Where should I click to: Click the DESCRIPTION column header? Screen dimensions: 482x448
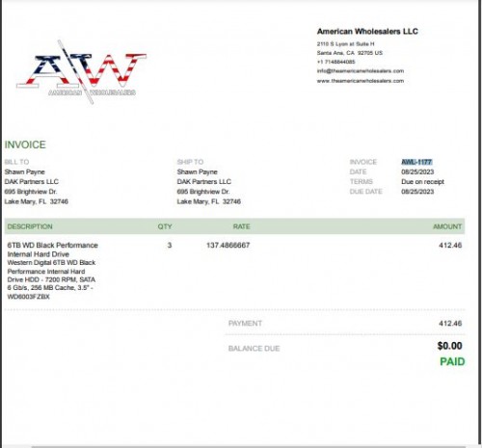click(30, 226)
